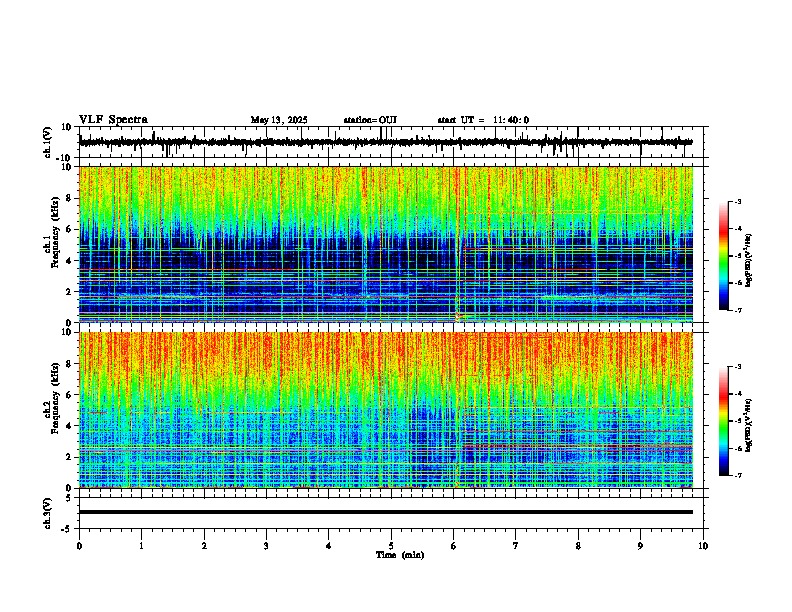Click the ch.1(V) waveform axis label

pos(48,142)
